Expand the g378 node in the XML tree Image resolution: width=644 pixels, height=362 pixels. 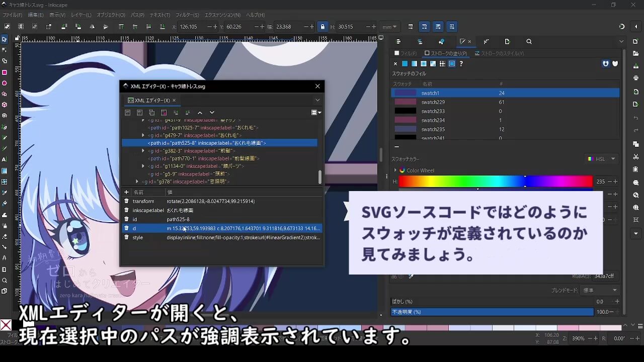click(137, 182)
